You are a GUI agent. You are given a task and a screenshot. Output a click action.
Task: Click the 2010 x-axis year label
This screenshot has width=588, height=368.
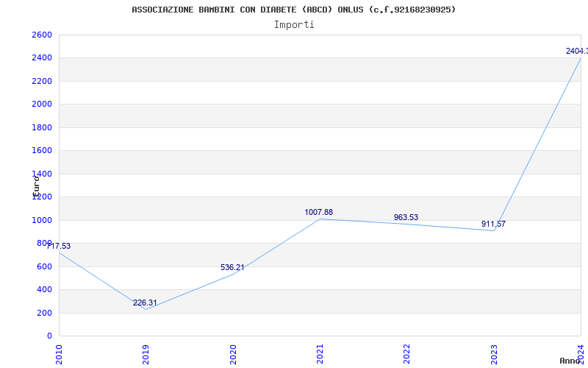coord(60,353)
